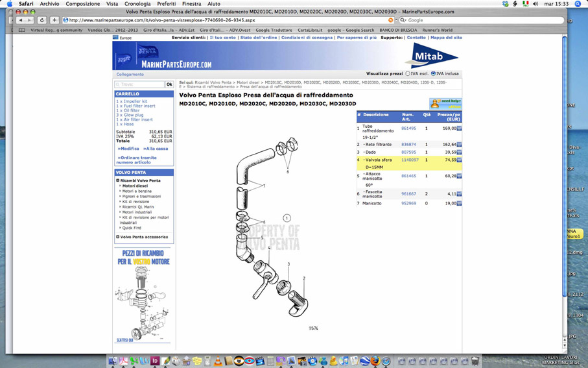Select the IVA escl. radio button
Screen dimensions: 588x368
point(408,73)
